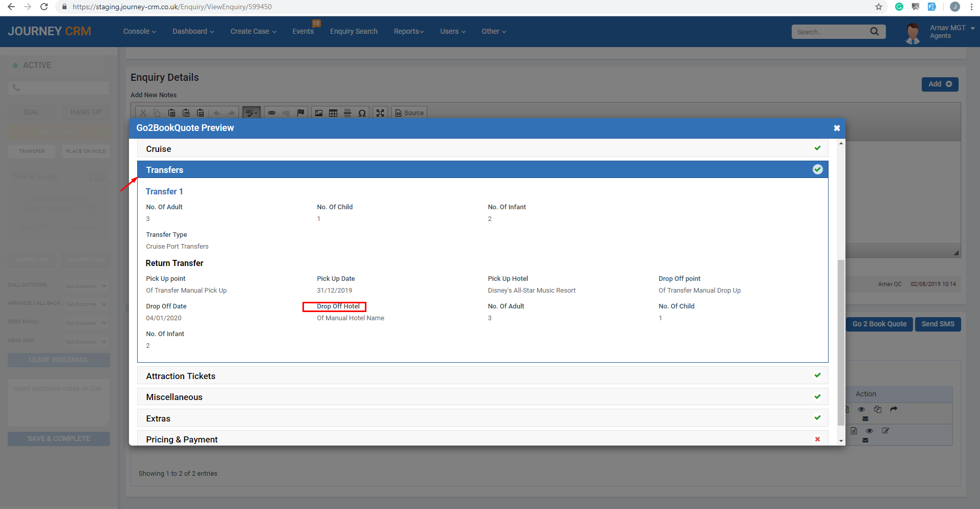The height and width of the screenshot is (509, 980).
Task: Open the Reports dropdown menu
Action: pos(409,32)
